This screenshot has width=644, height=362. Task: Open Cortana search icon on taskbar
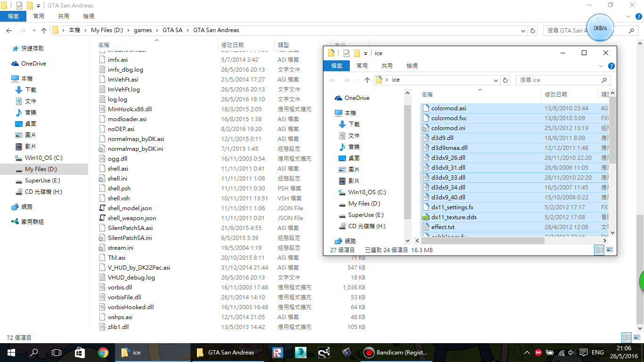(34, 352)
